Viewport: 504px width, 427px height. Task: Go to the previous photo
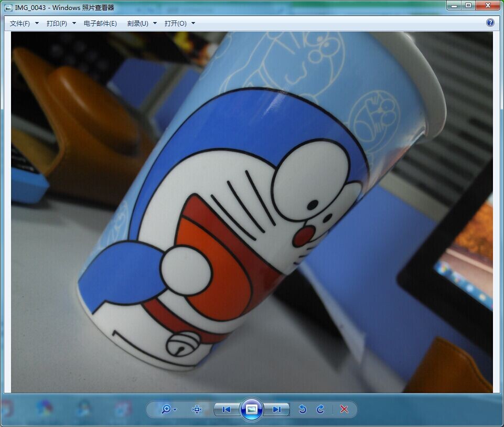(x=227, y=409)
